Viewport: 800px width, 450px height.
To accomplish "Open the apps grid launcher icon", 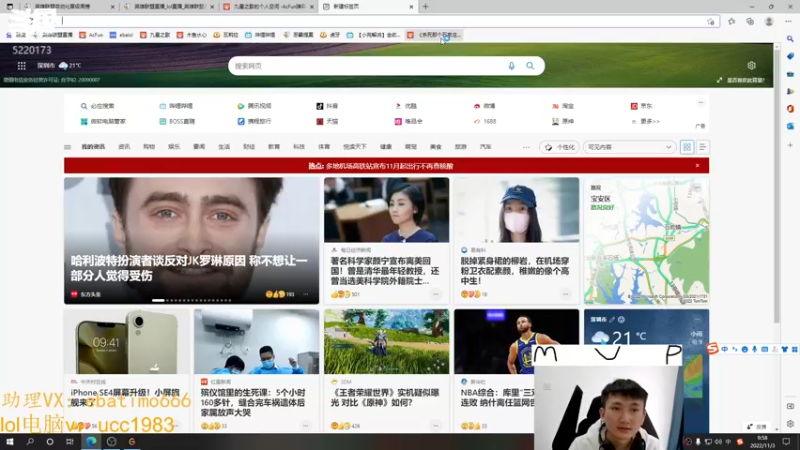I will coord(21,66).
